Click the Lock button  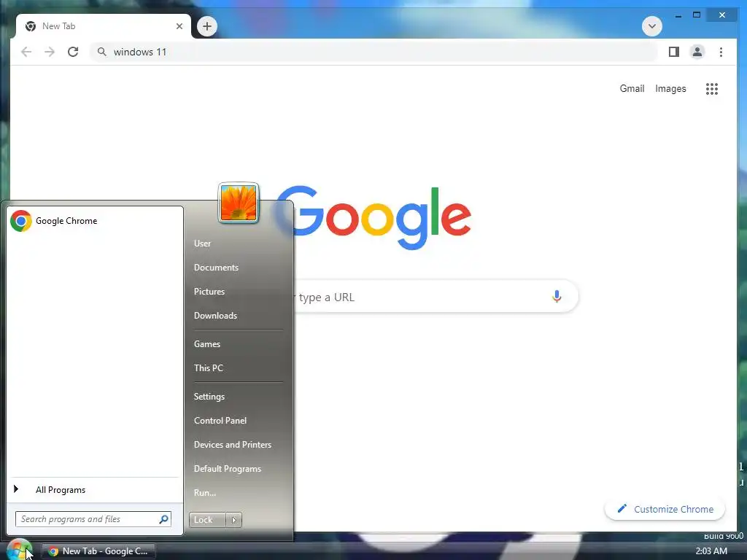[207, 520]
